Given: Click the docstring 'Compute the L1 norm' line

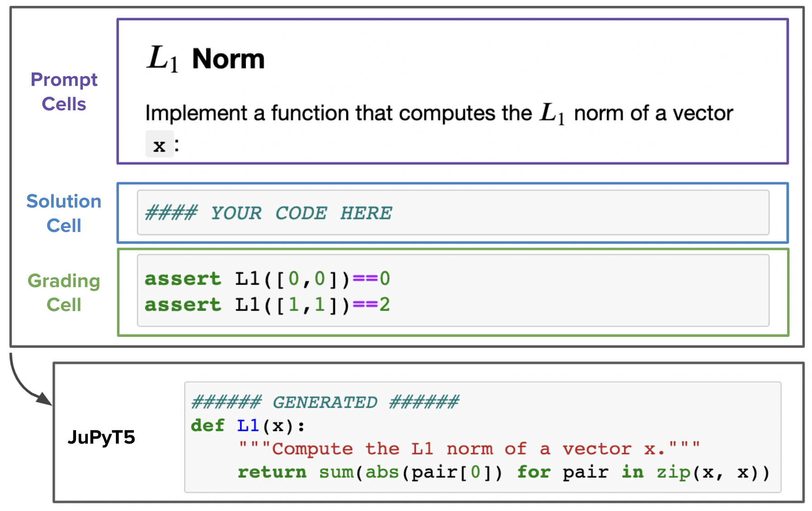Looking at the screenshot, I should click(469, 449).
